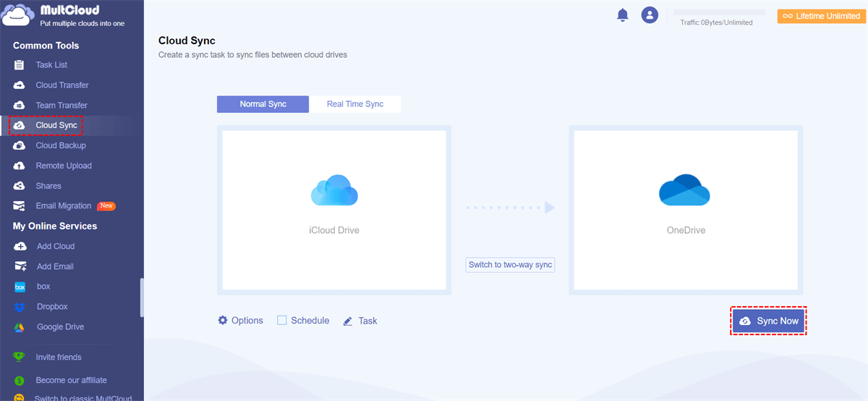868x401 pixels.
Task: Click the Google Drive logo icon
Action: point(21,327)
